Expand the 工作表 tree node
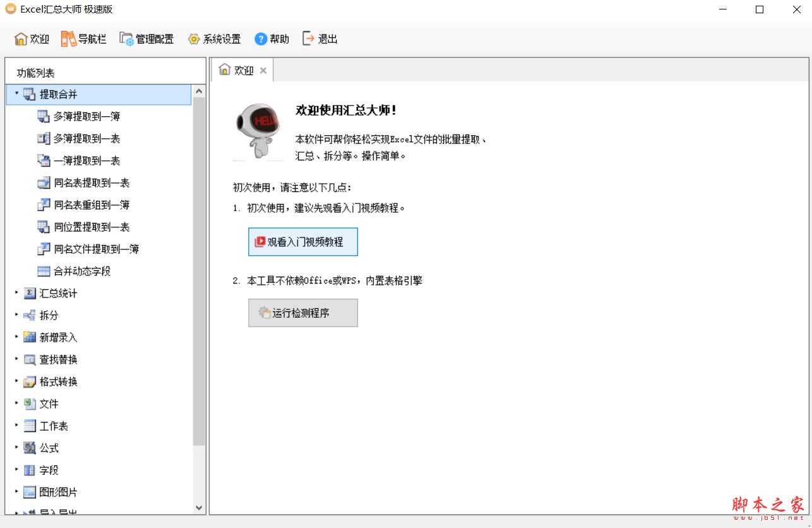 coord(16,425)
